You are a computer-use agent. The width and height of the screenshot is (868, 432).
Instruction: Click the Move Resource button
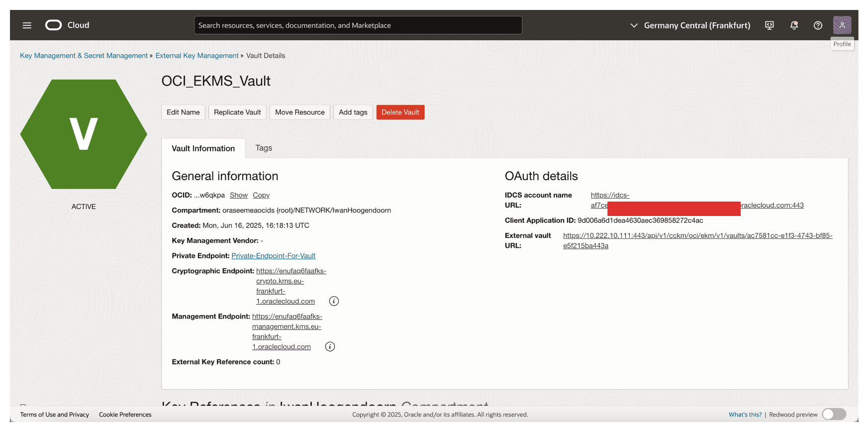pos(300,112)
